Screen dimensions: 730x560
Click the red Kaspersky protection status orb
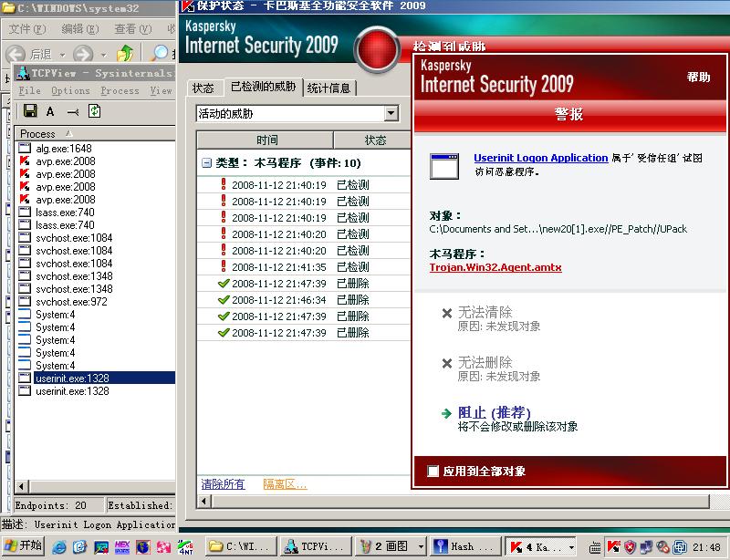377,49
